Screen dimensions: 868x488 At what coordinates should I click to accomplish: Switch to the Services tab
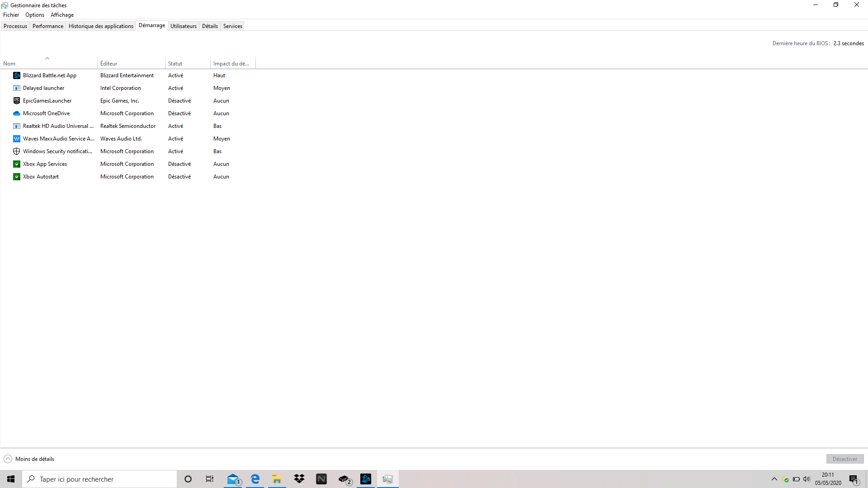tap(232, 26)
